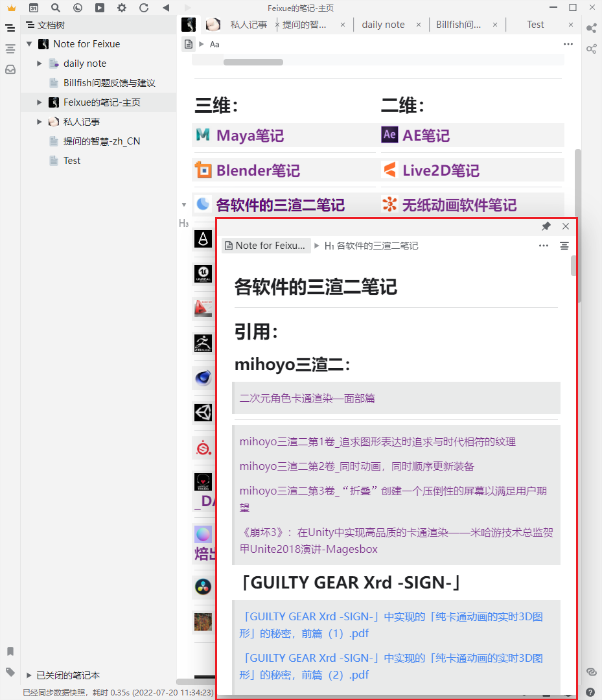Toggle pin on the floating preview window

click(x=546, y=226)
